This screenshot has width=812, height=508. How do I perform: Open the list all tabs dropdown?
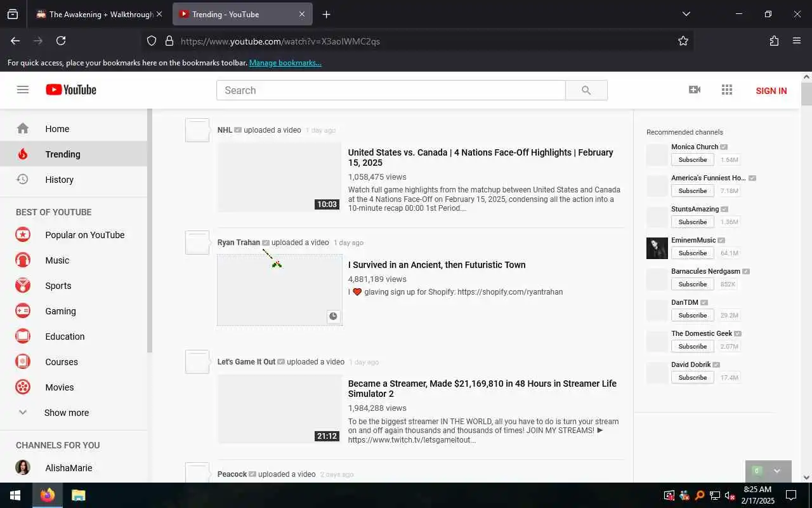686,14
